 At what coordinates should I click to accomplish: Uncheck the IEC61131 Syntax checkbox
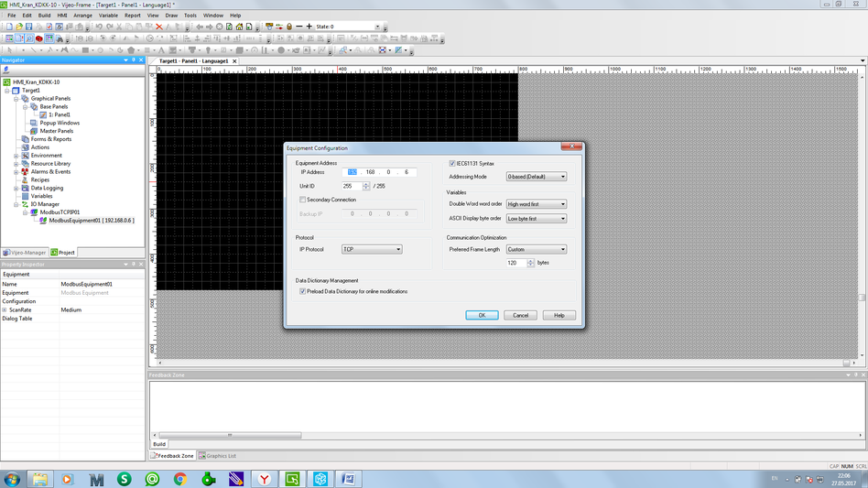click(x=452, y=163)
